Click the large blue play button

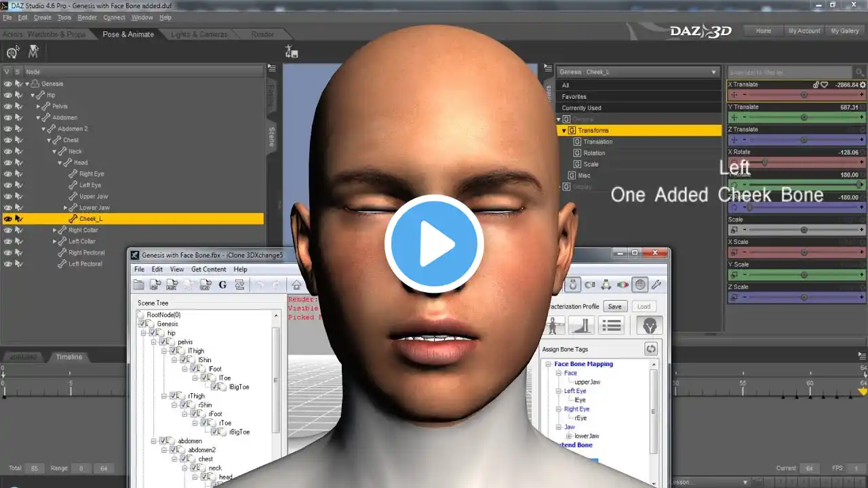pos(434,244)
